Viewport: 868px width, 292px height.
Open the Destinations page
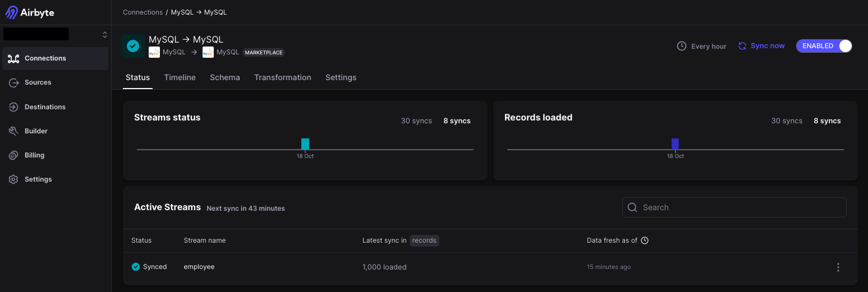(45, 107)
